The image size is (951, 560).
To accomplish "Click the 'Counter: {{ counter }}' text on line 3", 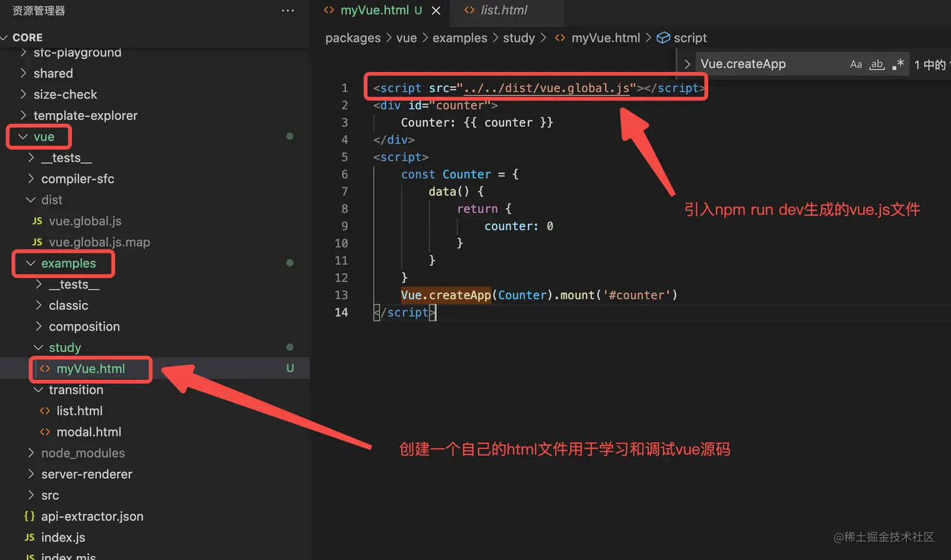I will pyautogui.click(x=477, y=123).
